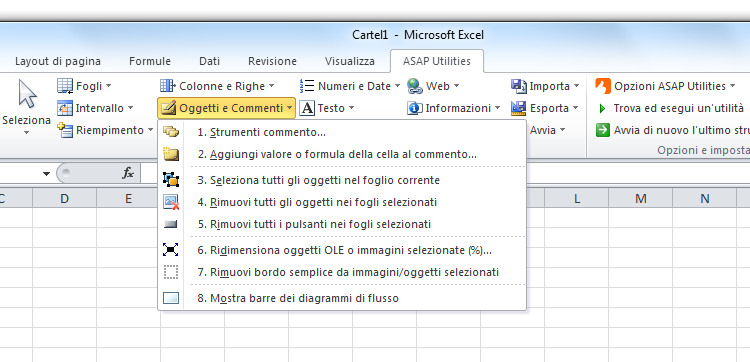This screenshot has height=362, width=750.
Task: Choose 2. Aggiungi valore o formula della cella
Action: click(342, 154)
